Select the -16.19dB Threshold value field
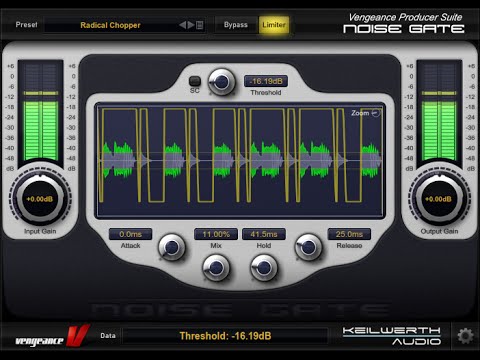 pyautogui.click(x=266, y=81)
